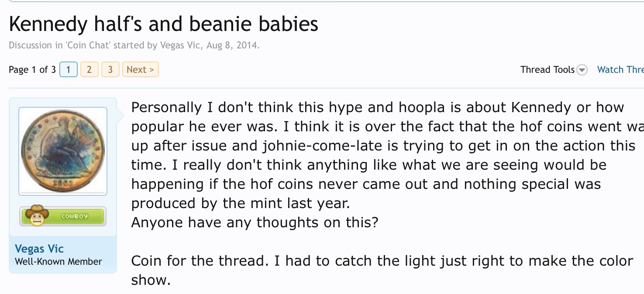
Task: Click the 'Coin for the thread' sentence
Action: coord(382,261)
